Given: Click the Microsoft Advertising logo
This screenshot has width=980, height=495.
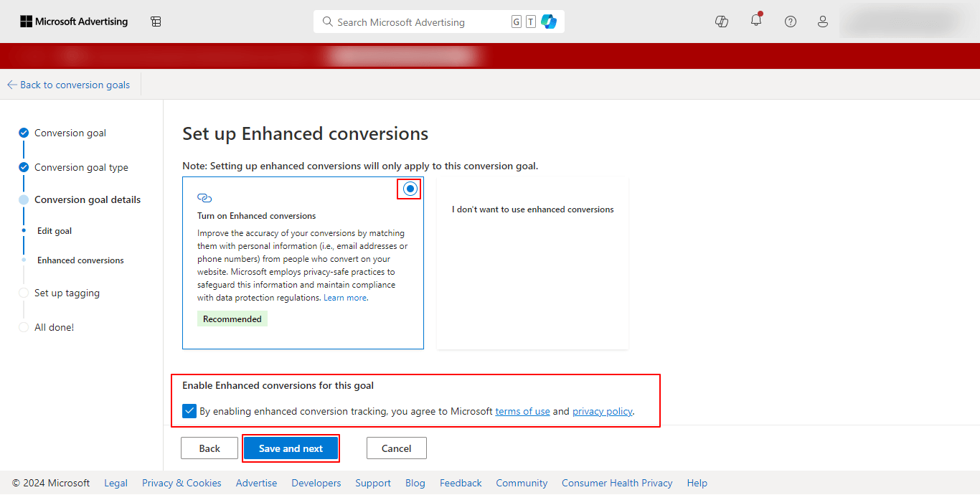Looking at the screenshot, I should click(74, 22).
